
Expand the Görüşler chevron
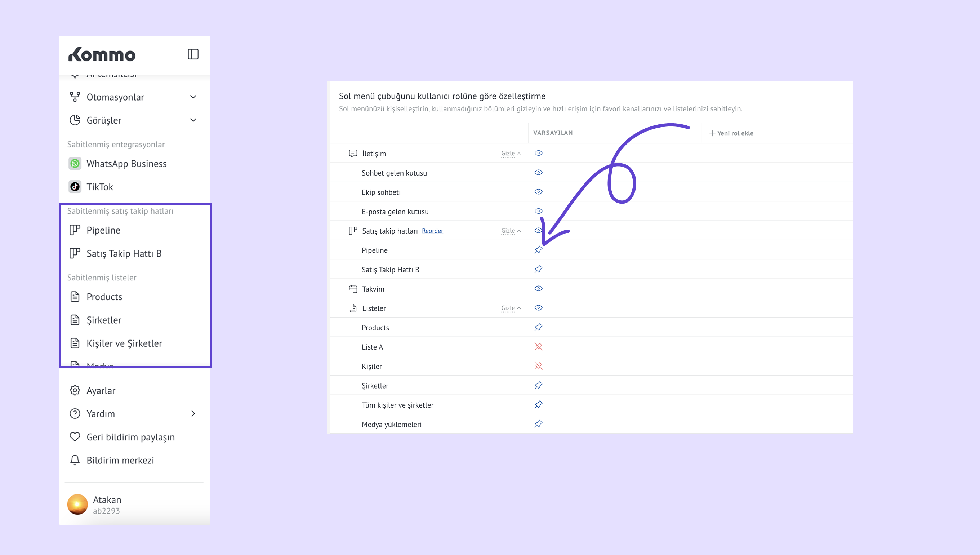point(193,120)
